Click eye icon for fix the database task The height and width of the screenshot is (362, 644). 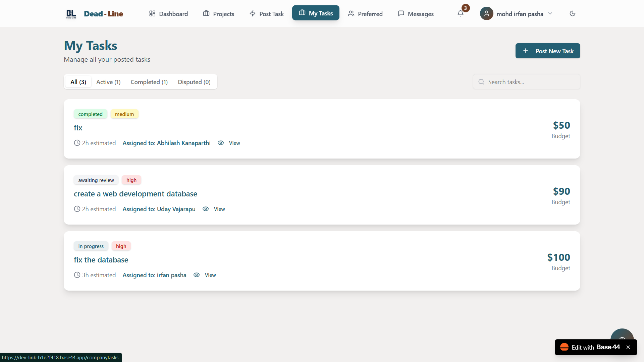pos(197,275)
